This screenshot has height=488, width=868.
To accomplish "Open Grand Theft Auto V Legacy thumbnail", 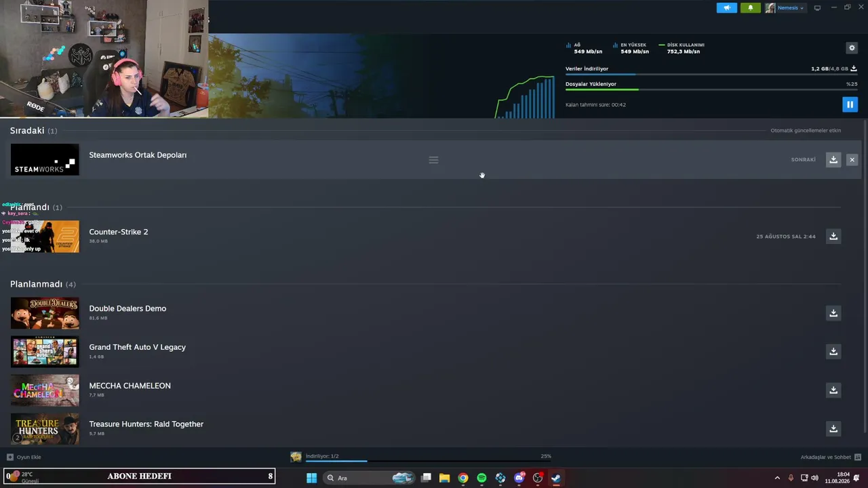I will [45, 352].
